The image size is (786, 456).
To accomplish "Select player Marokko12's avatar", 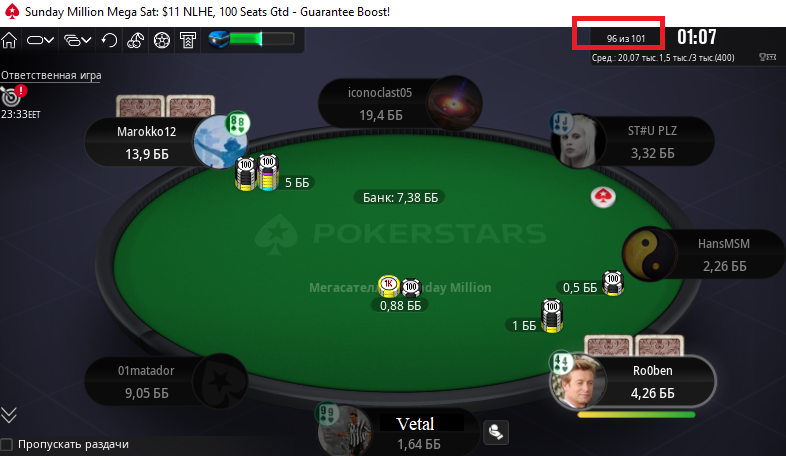I will click(x=220, y=142).
